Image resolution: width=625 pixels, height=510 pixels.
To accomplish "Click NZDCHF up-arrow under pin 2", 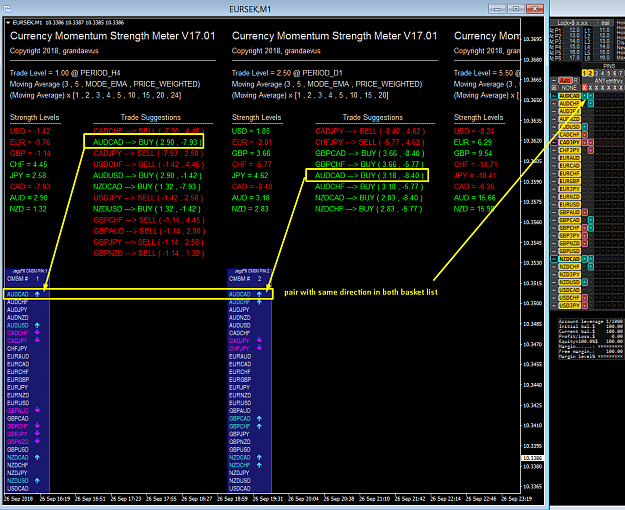I will click(x=591, y=266).
